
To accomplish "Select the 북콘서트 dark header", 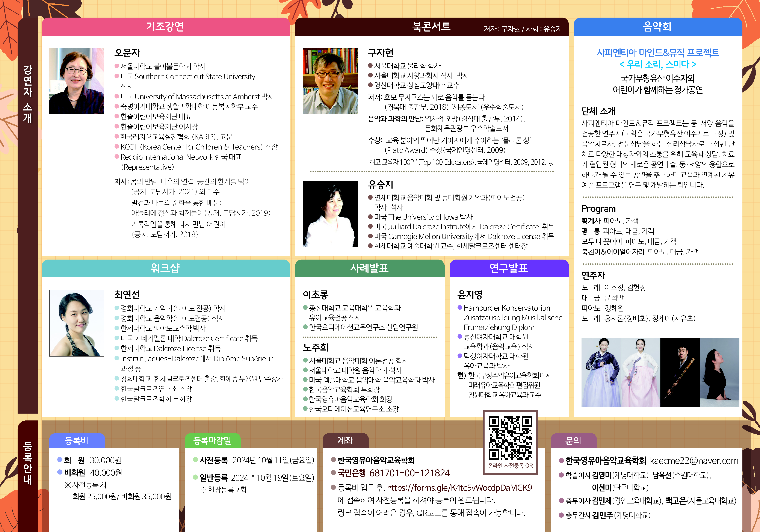I will point(431,26).
